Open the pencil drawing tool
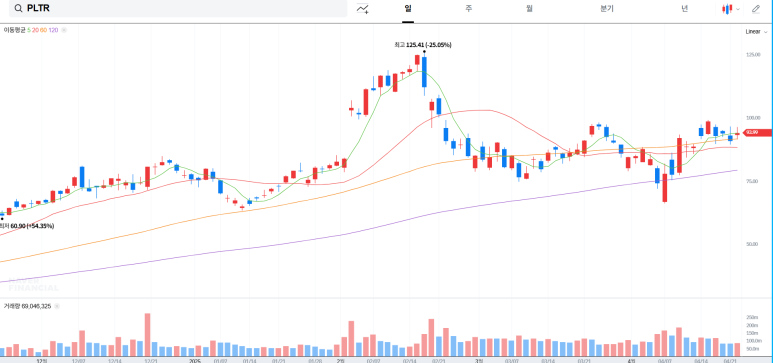Screen dimensions: 773x363 (x=756, y=8)
